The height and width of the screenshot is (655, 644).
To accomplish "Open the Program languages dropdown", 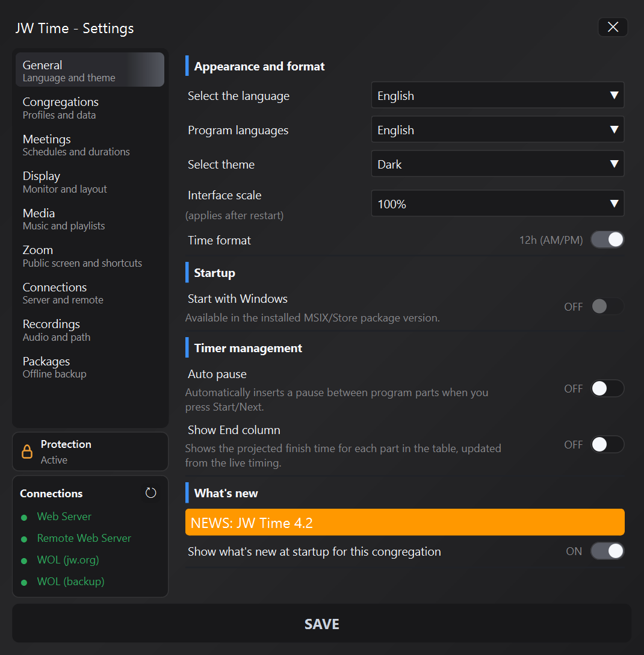I will click(497, 129).
